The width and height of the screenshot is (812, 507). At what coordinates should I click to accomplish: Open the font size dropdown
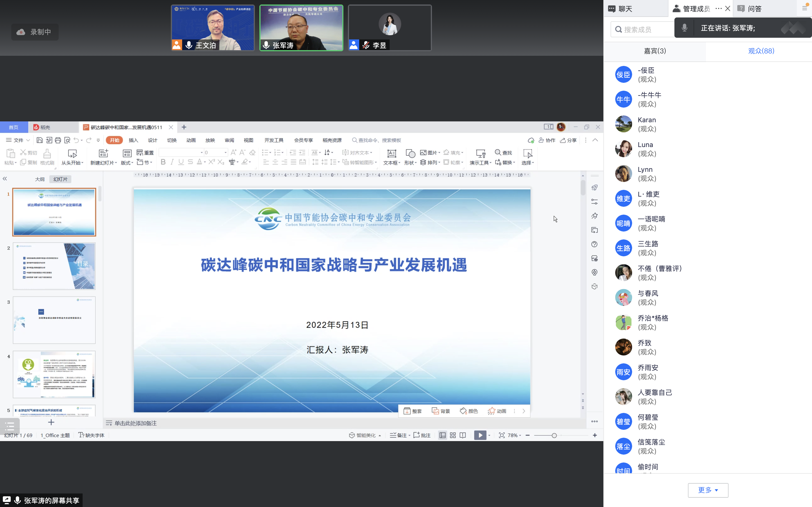pyautogui.click(x=226, y=153)
